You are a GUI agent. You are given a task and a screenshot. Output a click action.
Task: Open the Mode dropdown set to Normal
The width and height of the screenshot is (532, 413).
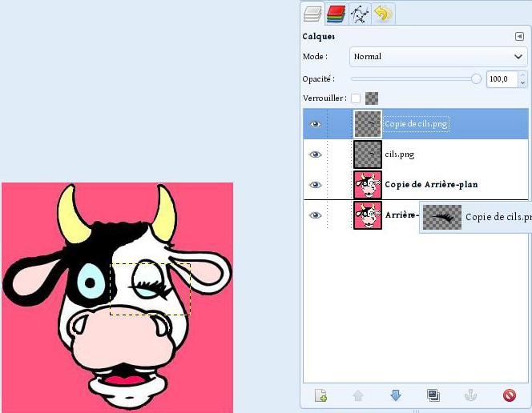coord(438,57)
